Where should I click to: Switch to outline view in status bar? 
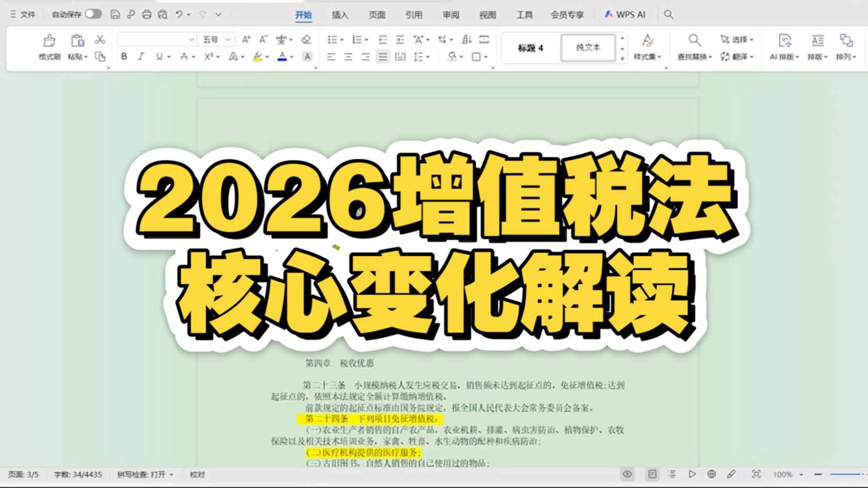[672, 475]
